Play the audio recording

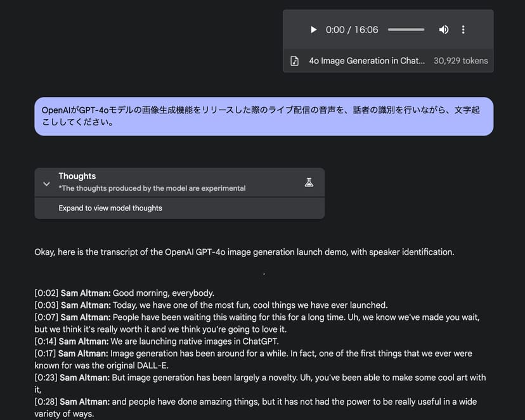pos(313,30)
